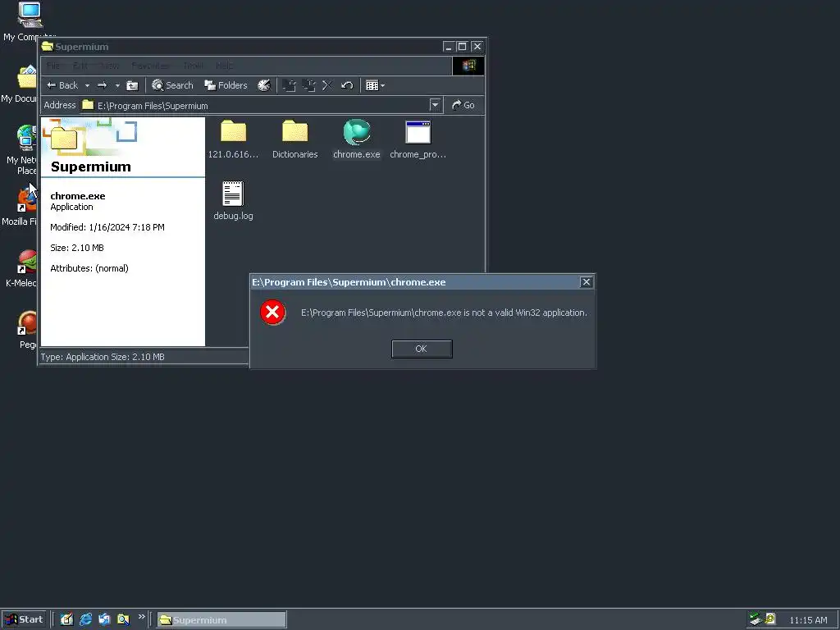The image size is (840, 630).
Task: Click the 11:15 AM clock
Action: [808, 620]
